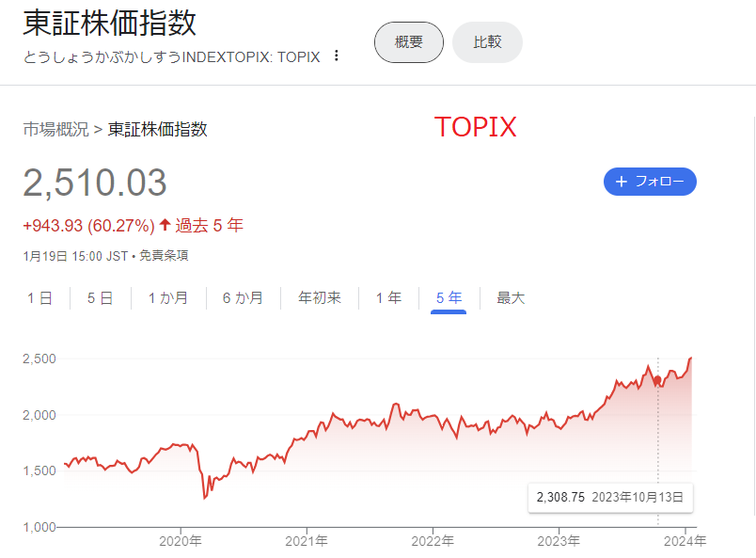Show the 最大 maximum time range

511,298
